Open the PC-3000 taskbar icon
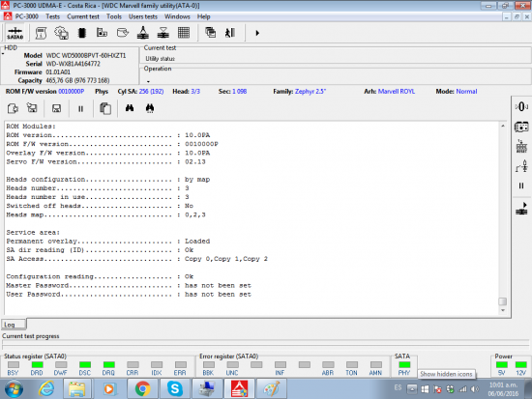This screenshot has width=532, height=399. coord(239,388)
